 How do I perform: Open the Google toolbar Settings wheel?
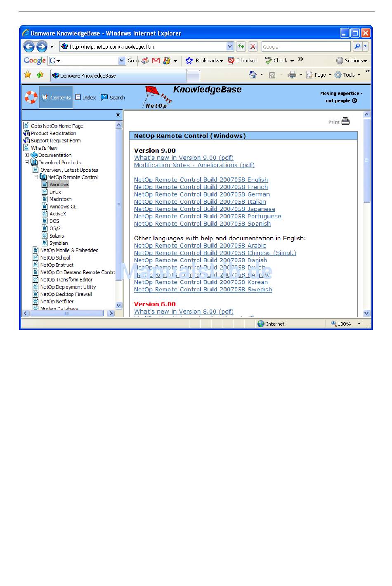click(x=340, y=61)
